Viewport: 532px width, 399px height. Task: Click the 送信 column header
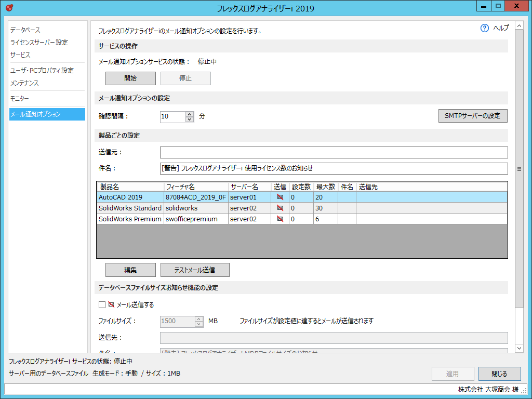(280, 187)
